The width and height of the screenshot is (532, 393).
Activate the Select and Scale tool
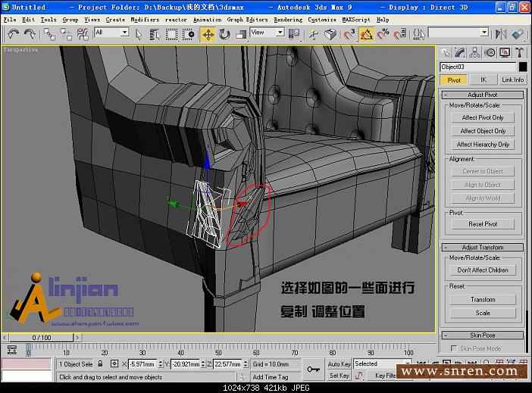241,34
